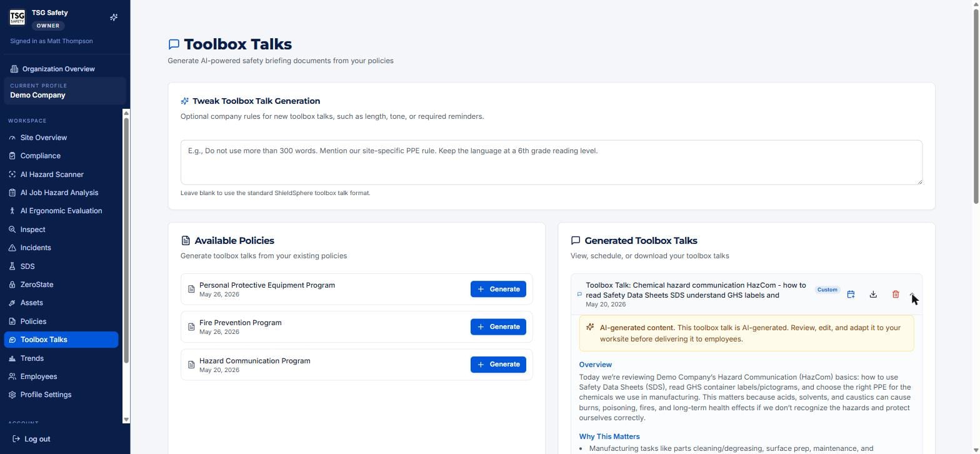Screen dimensions: 980x454
Task: Collapse the expanded HazCom toolbox talk chevron
Action: [x=912, y=295]
